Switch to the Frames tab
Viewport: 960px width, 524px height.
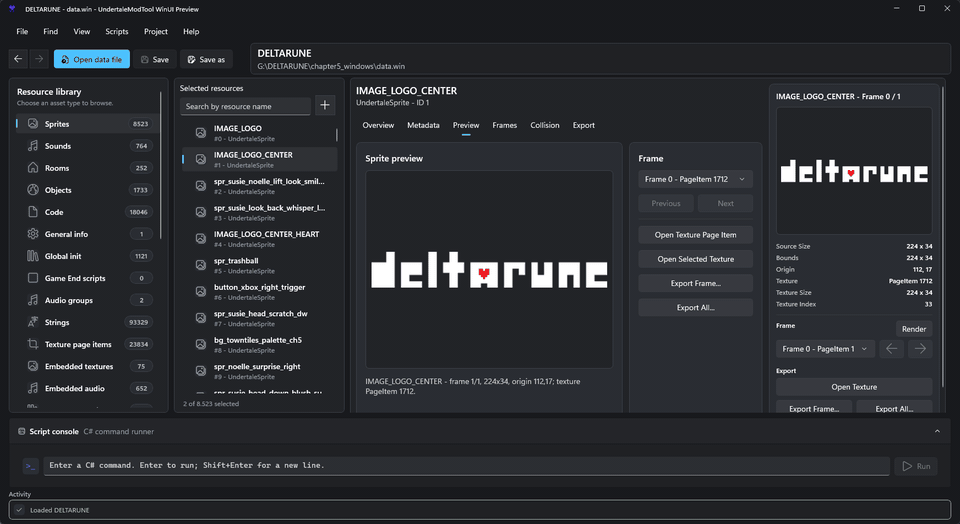504,125
